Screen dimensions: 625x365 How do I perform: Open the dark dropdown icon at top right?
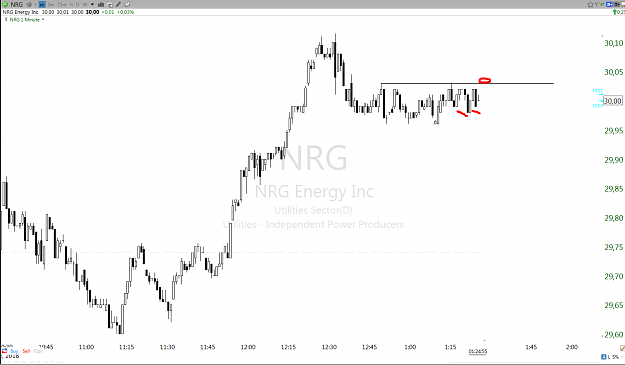tap(617, 4)
